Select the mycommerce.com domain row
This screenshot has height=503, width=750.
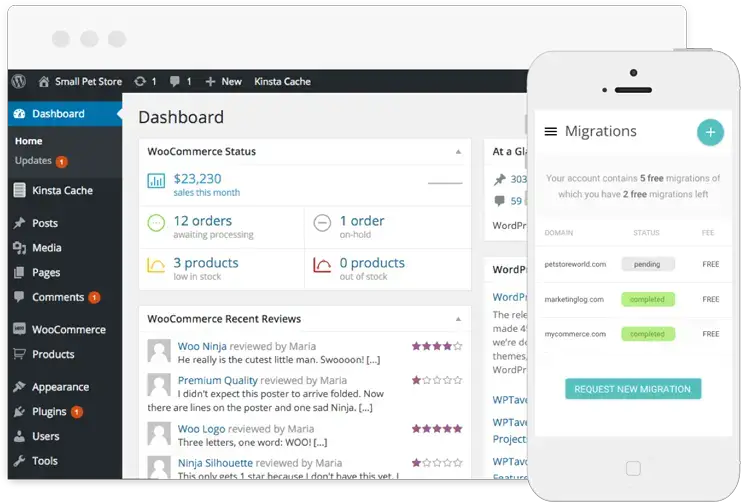[633, 334]
